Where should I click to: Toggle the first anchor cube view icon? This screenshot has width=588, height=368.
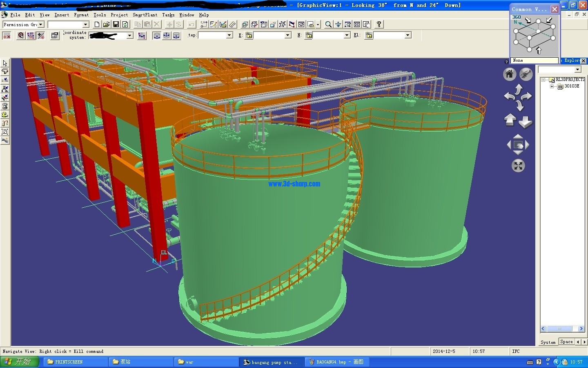tap(156, 36)
